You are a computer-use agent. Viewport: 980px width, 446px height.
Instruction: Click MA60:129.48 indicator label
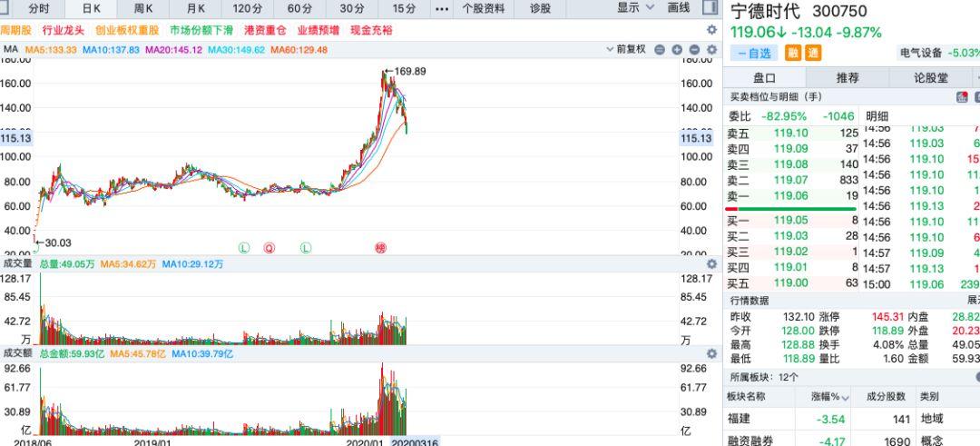pyautogui.click(x=299, y=49)
